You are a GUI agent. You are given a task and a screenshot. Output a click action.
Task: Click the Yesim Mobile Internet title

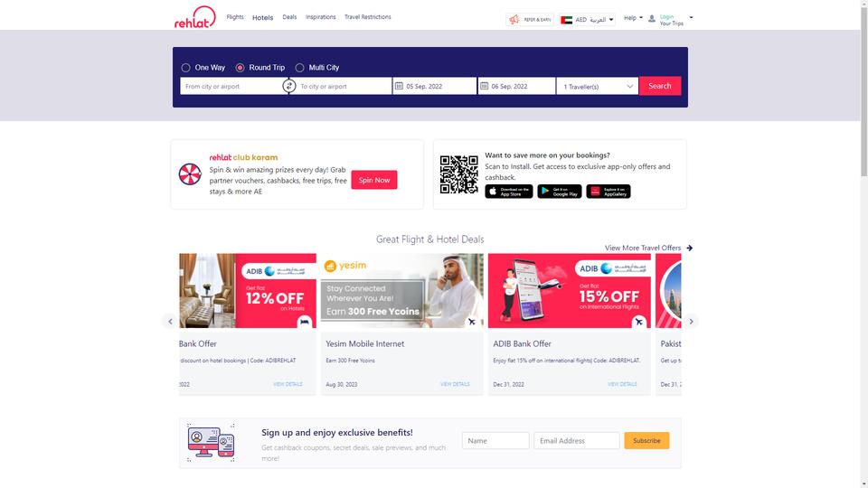(364, 343)
